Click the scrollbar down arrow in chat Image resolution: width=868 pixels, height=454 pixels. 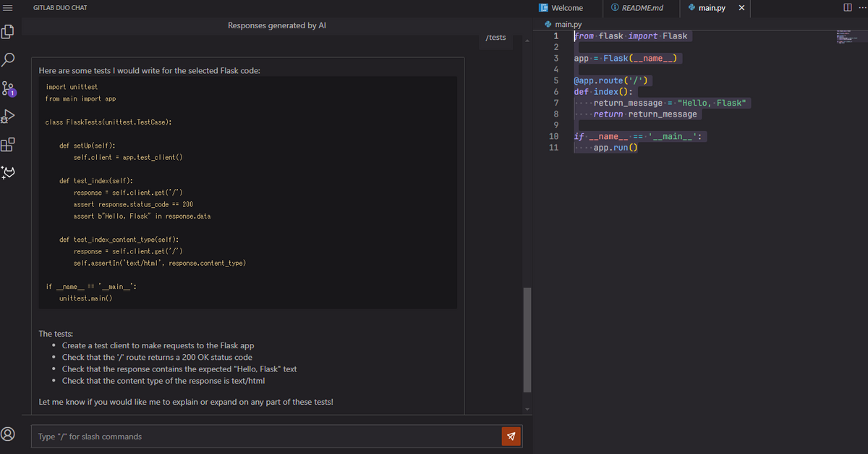[527, 410]
